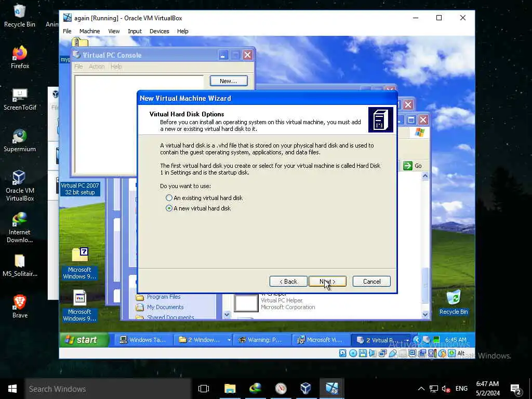Click the muted volume icon in host tray
The height and width of the screenshot is (399, 532).
pyautogui.click(x=446, y=389)
